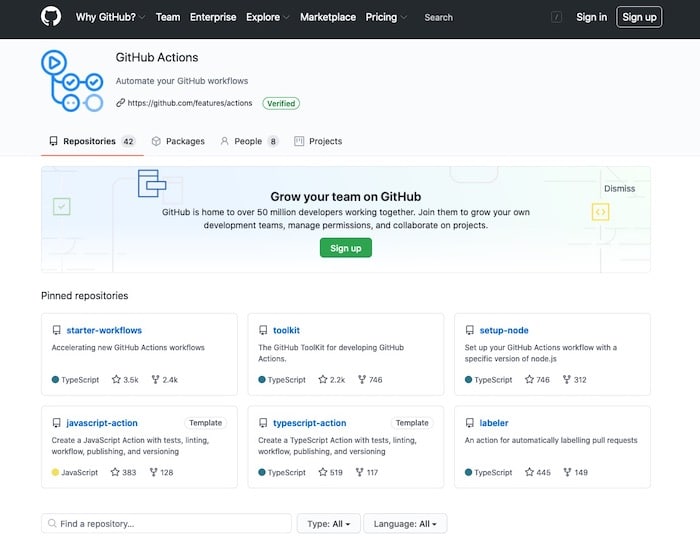Click the header Sign up button
Viewport: 700px width, 540px height.
pos(639,17)
